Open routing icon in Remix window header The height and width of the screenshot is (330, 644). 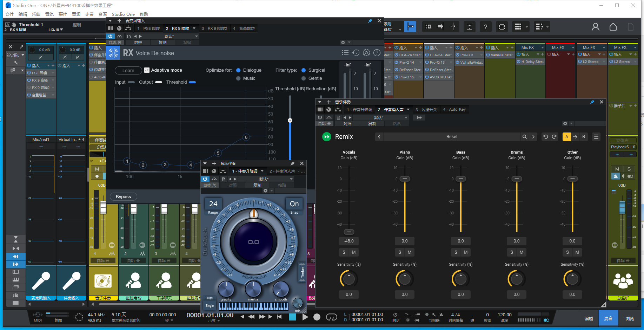tap(338, 110)
